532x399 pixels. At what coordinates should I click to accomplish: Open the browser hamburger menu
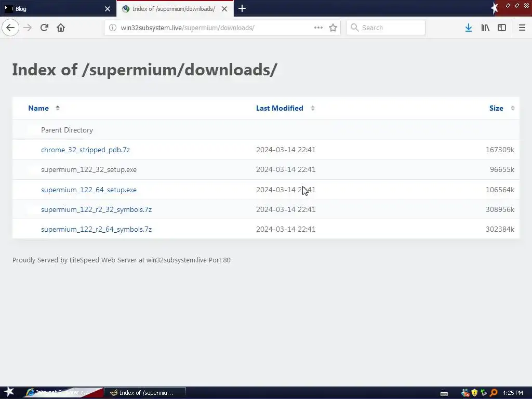click(x=522, y=28)
